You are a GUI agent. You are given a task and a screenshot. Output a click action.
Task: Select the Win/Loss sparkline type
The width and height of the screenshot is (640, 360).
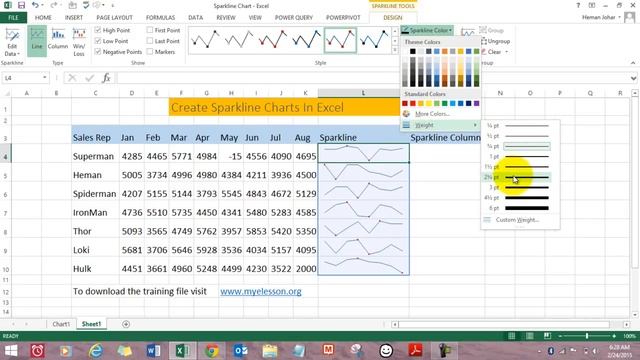click(79, 42)
